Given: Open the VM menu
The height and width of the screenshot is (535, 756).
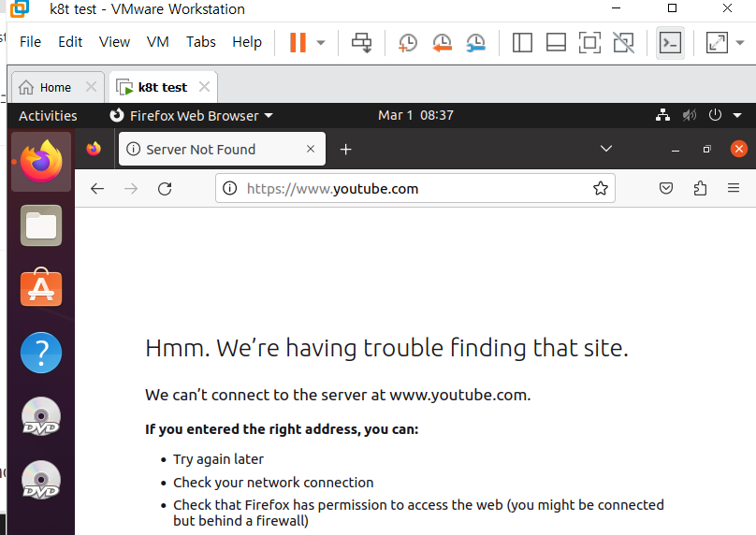Looking at the screenshot, I should click(158, 42).
